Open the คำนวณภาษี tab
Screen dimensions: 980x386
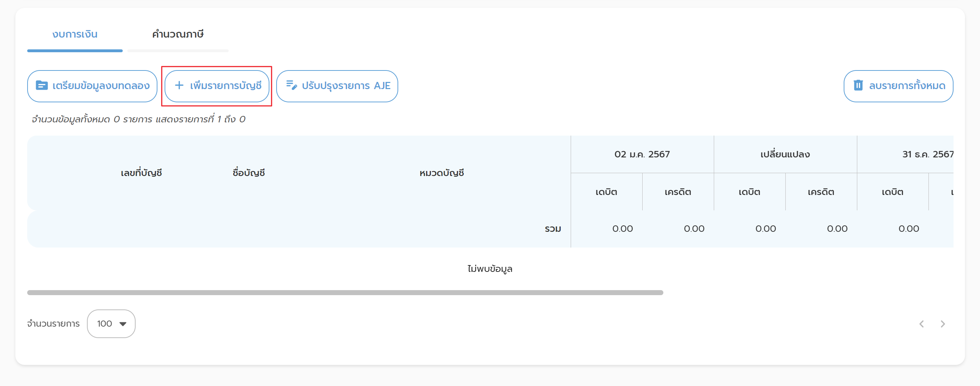point(178,34)
